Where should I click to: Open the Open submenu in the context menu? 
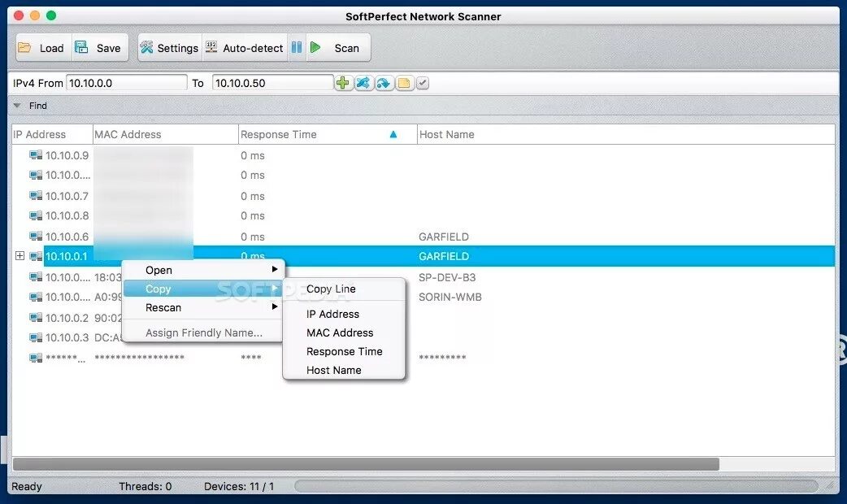pyautogui.click(x=203, y=270)
